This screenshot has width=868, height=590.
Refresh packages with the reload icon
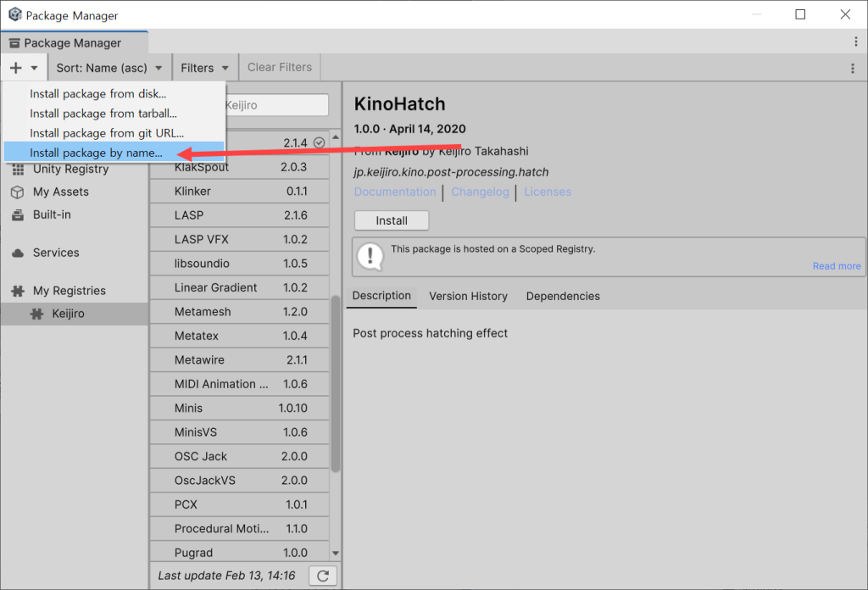click(x=322, y=576)
